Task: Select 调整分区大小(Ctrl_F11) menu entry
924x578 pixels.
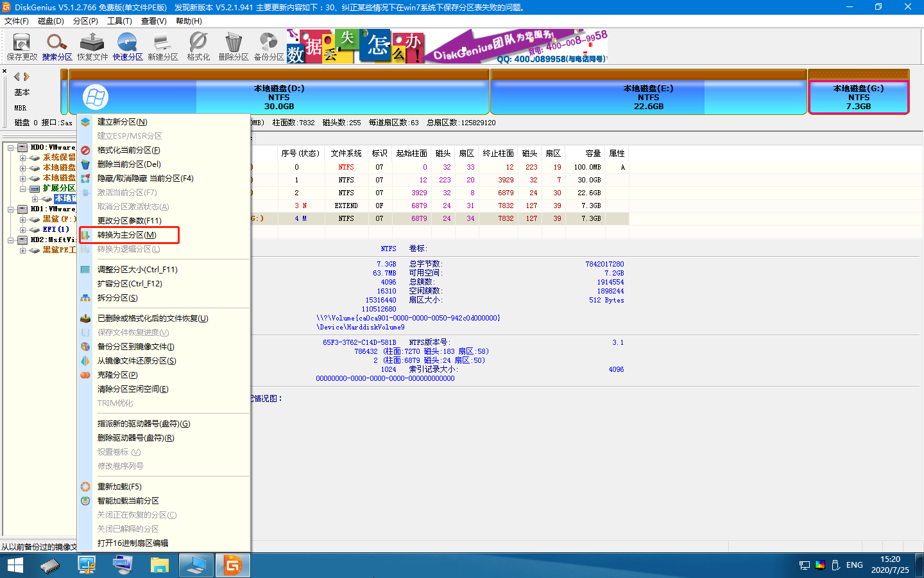Action: pos(164,270)
